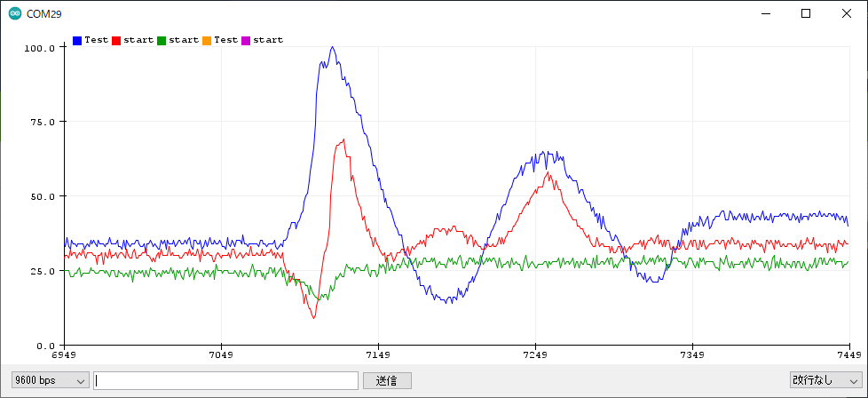The width and height of the screenshot is (868, 398).
Task: Click the 7349 x-axis label
Action: [692, 354]
